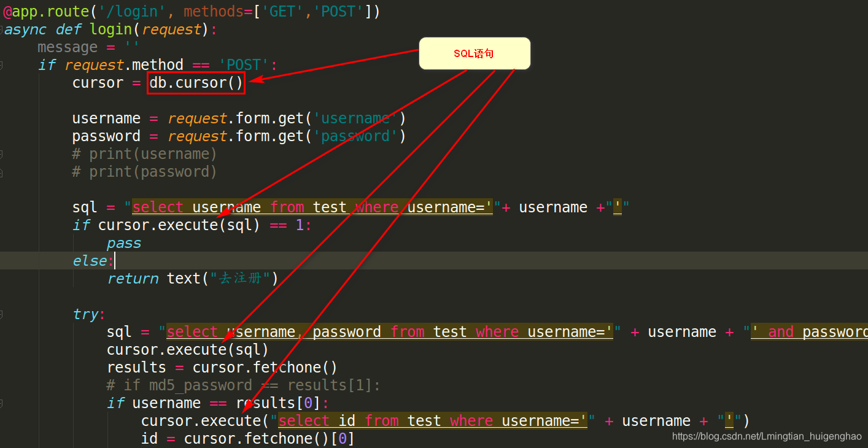The width and height of the screenshot is (868, 448).
Task: Click the db.cursor() call
Action: pos(196,83)
